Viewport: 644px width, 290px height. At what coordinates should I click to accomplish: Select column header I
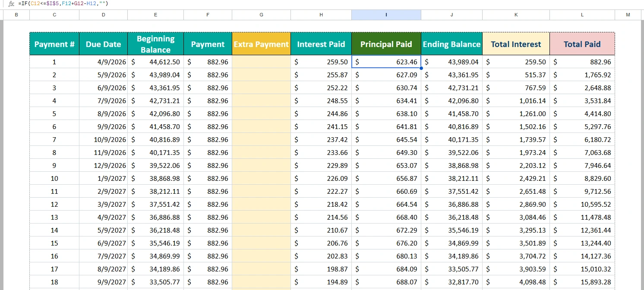point(386,15)
